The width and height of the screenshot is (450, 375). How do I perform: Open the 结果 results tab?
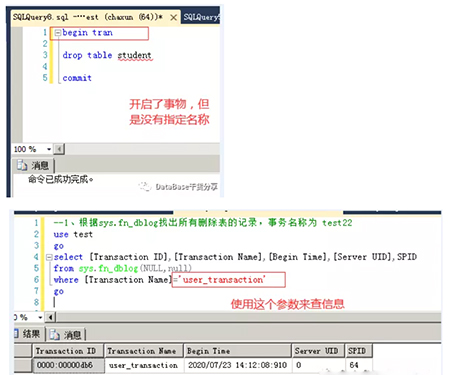pyautogui.click(x=28, y=334)
